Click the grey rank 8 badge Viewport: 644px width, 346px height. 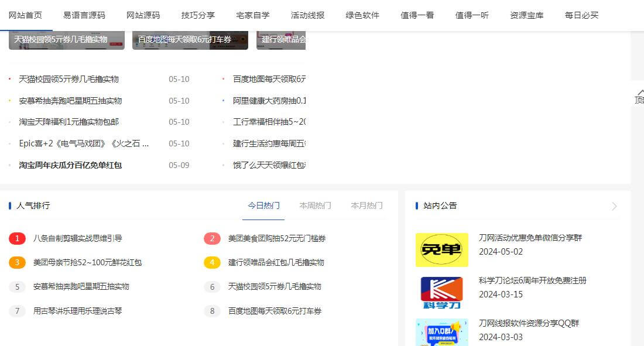pos(213,311)
